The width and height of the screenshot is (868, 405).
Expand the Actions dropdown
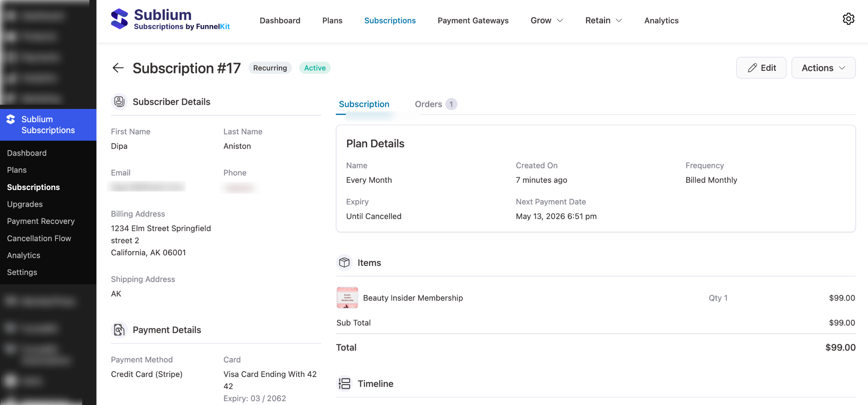click(x=822, y=67)
